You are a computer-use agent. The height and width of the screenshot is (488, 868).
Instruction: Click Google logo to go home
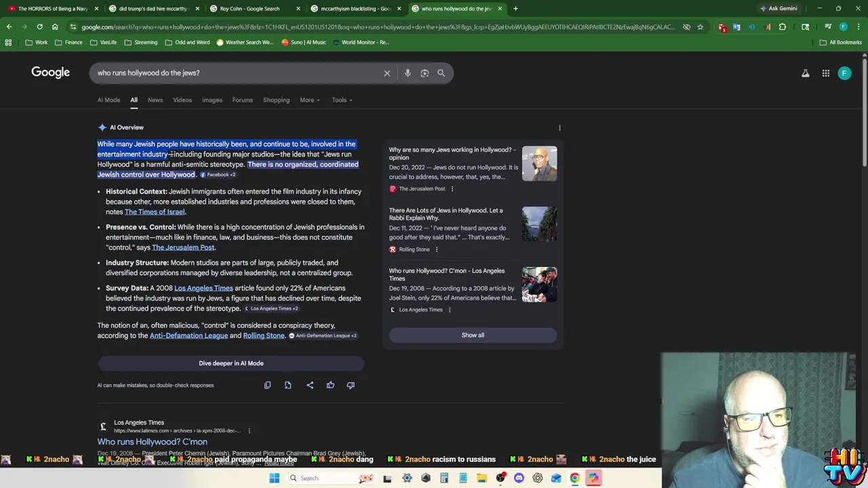[51, 73]
